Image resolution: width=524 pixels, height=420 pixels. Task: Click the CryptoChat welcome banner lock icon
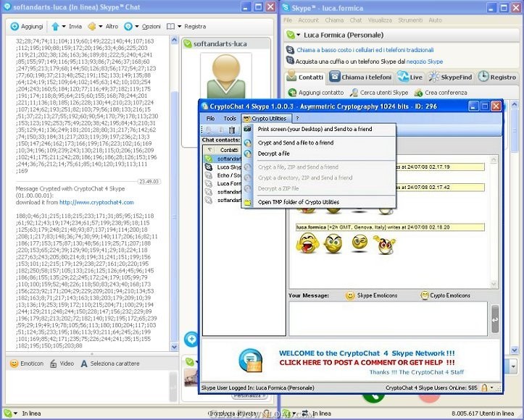[251, 361]
